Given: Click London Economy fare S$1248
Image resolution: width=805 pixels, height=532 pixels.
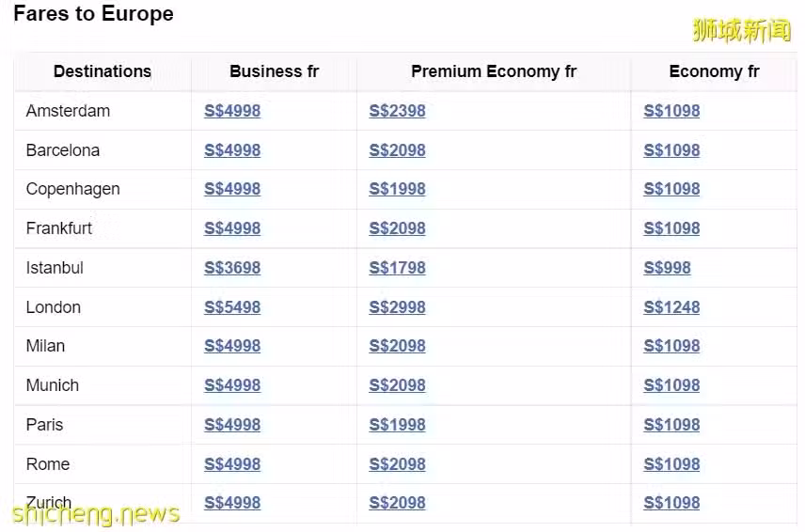Looking at the screenshot, I should coord(671,307).
